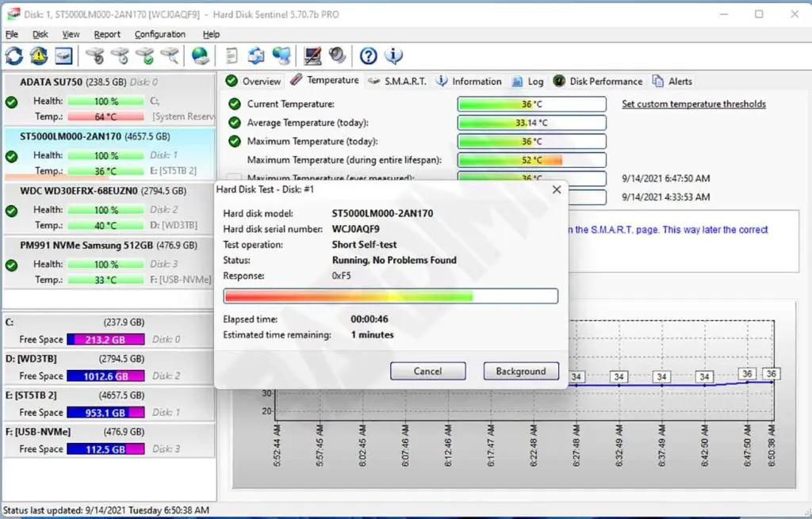
Task: Click the globe with disk toolbar icon
Action: tap(201, 55)
